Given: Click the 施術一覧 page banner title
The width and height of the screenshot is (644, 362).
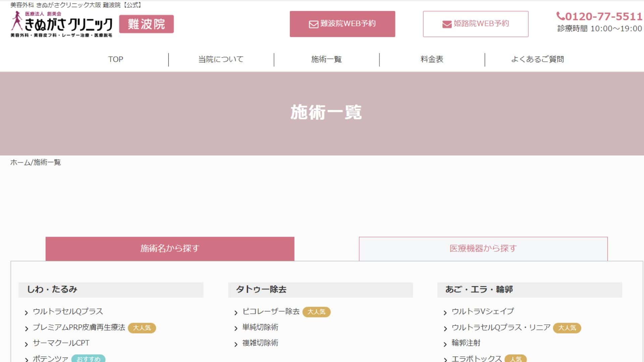Looking at the screenshot, I should pyautogui.click(x=326, y=112).
